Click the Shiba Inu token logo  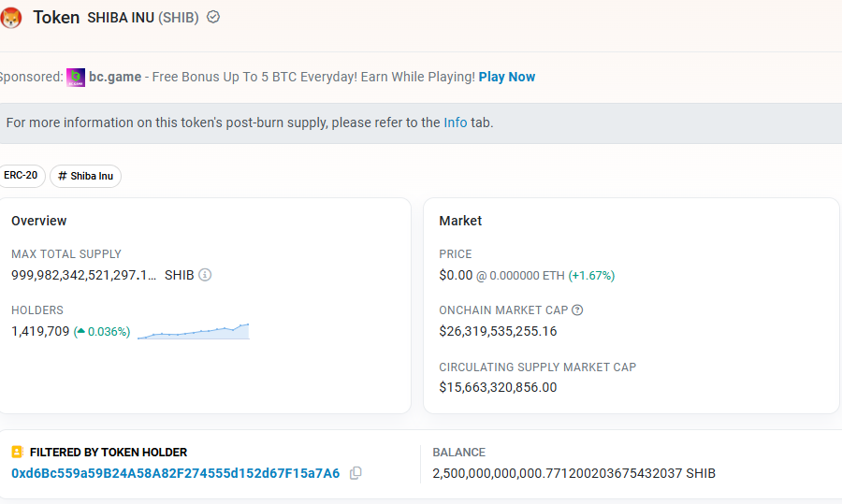pyautogui.click(x=10, y=17)
